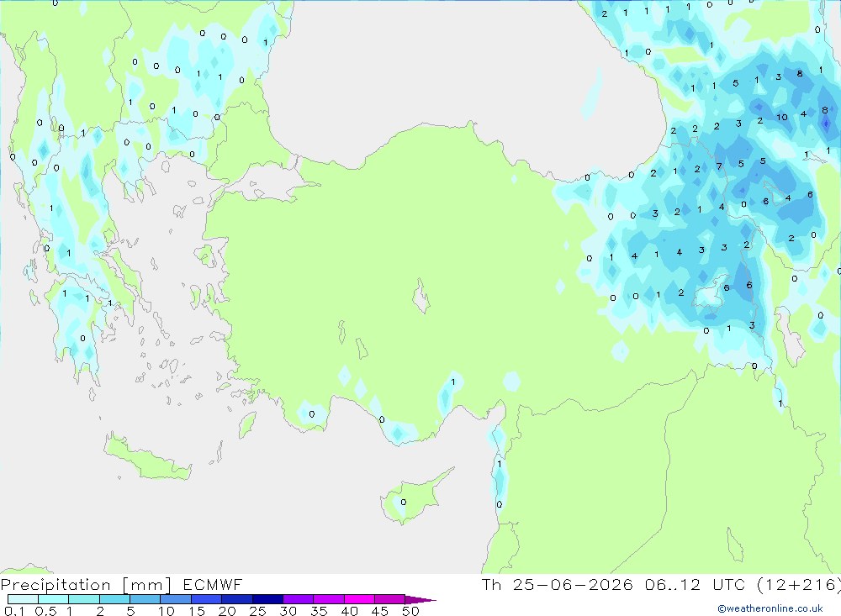This screenshot has width=841, height=616.
Task: Select the 35–40 mm purple legend swatch
Action: pos(328,599)
